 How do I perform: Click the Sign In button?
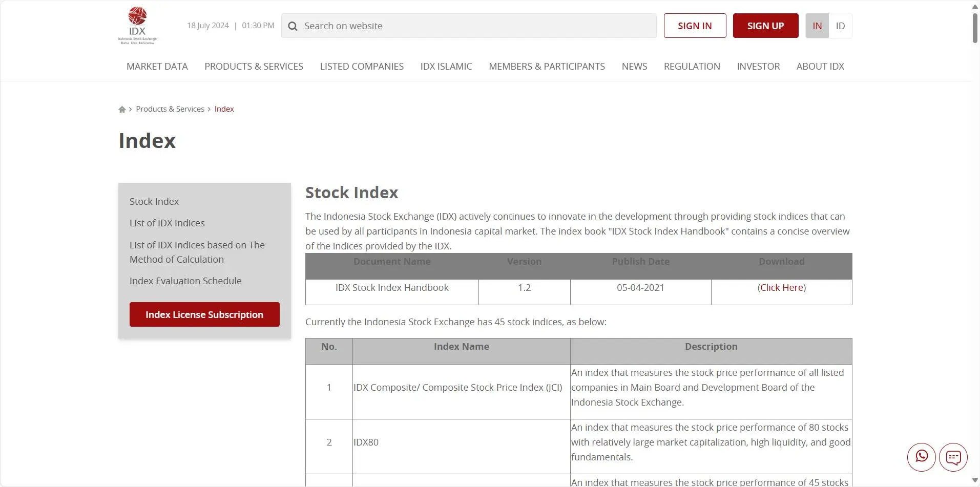(695, 26)
